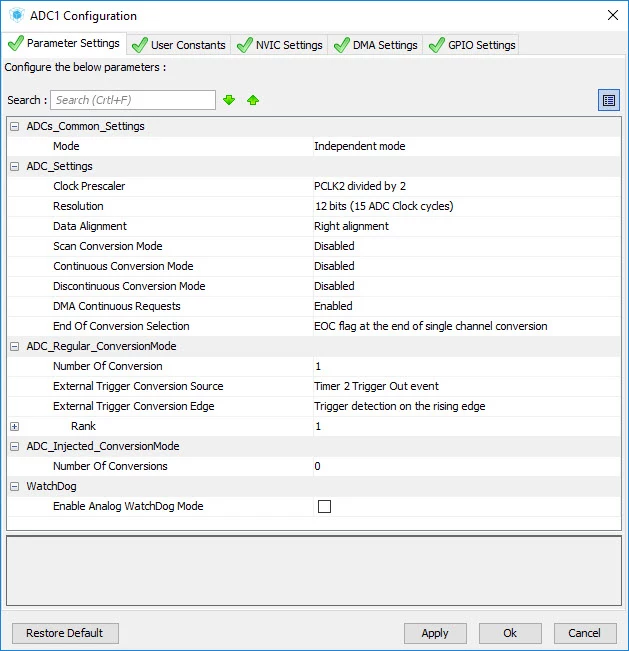Screen dimensions: 629x651
Task: Select the Clock Prescaler value PCLK2 divided by 2
Action: pyautogui.click(x=360, y=186)
